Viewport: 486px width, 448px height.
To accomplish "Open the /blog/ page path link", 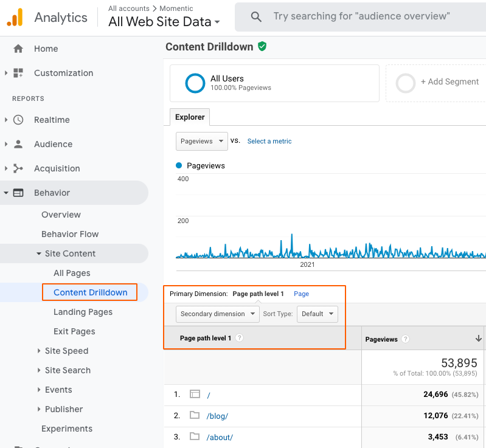I will (217, 416).
